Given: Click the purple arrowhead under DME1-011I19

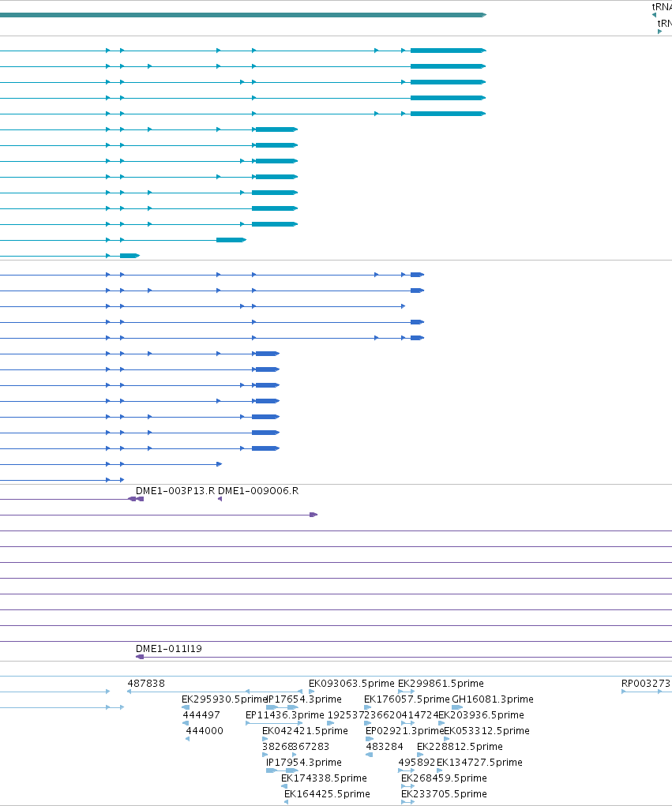Looking at the screenshot, I should [140, 657].
